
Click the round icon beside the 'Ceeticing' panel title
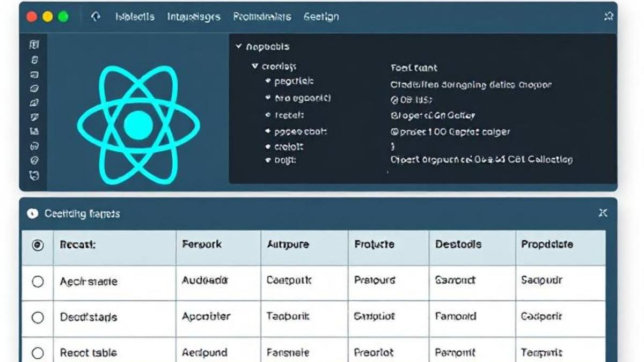33,213
